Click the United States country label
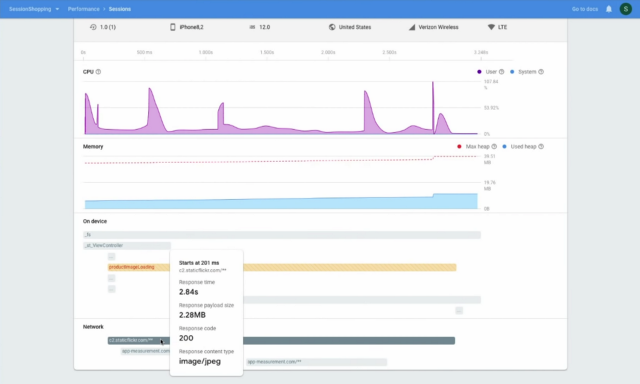640x384 pixels. tap(355, 27)
